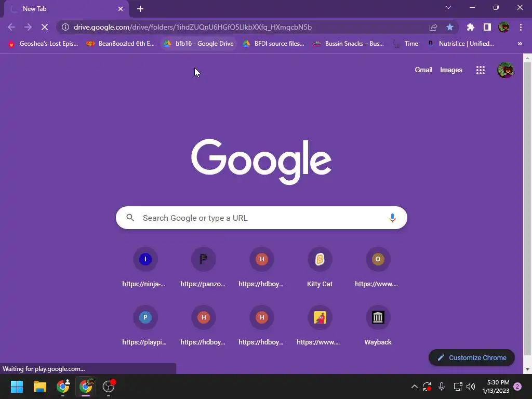Stop loading the page
Viewport: 532px width, 399px height.
tap(45, 27)
